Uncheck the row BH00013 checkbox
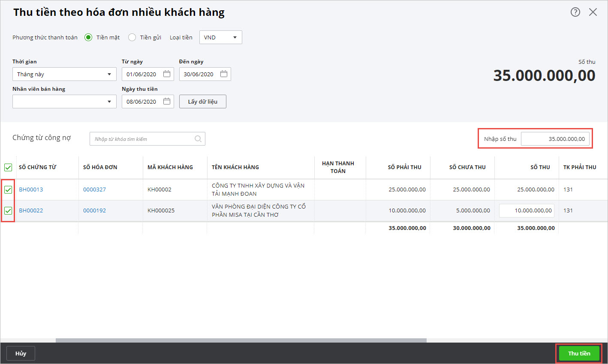The width and height of the screenshot is (608, 364). tap(8, 189)
